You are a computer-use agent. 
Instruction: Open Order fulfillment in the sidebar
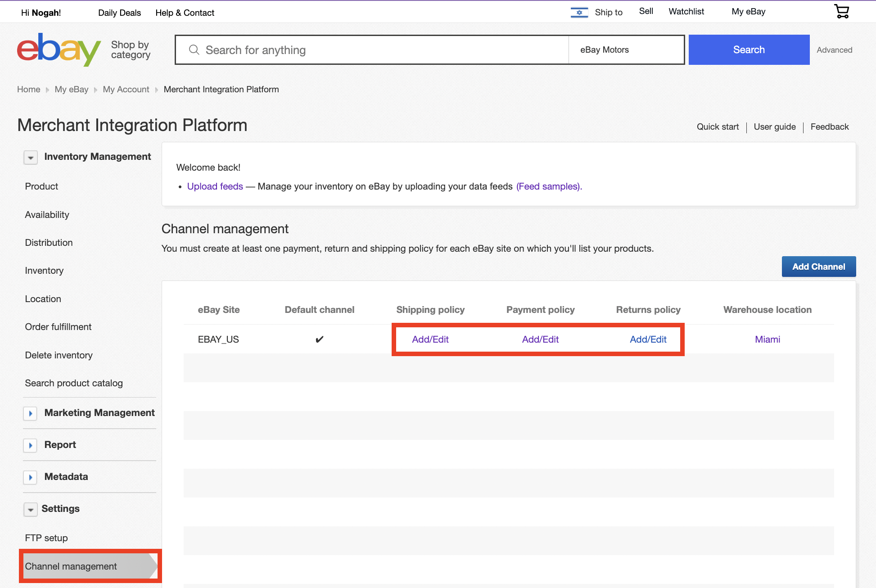pyautogui.click(x=58, y=327)
